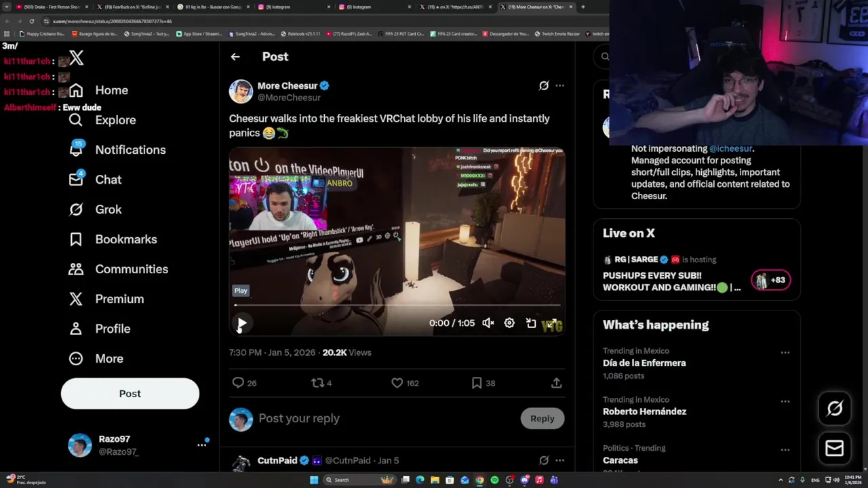The width and height of the screenshot is (868, 488).
Task: Open three-dot menu on main post
Action: pyautogui.click(x=559, y=85)
